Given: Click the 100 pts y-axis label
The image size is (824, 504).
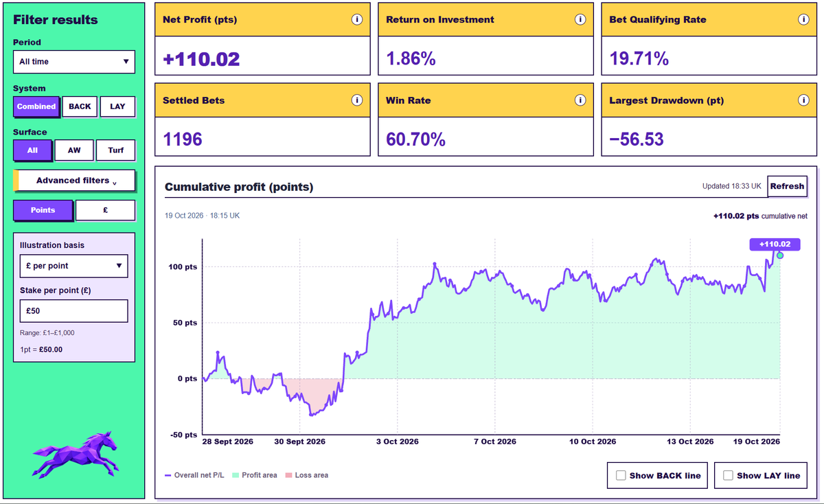Looking at the screenshot, I should click(x=183, y=266).
